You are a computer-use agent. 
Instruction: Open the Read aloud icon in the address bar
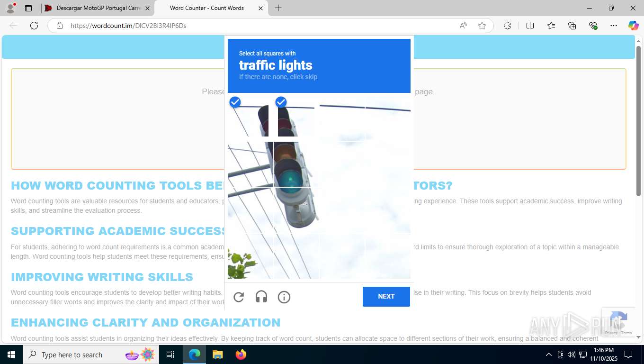pos(463,26)
